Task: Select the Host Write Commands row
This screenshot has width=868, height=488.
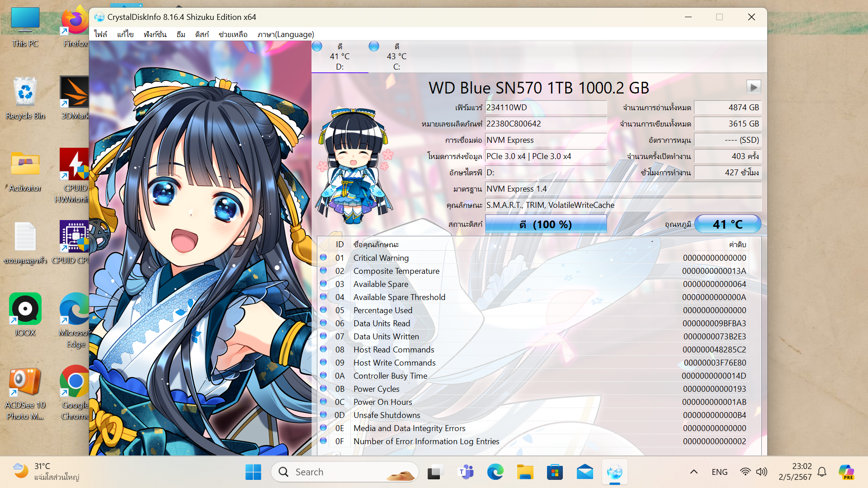Action: [x=533, y=362]
